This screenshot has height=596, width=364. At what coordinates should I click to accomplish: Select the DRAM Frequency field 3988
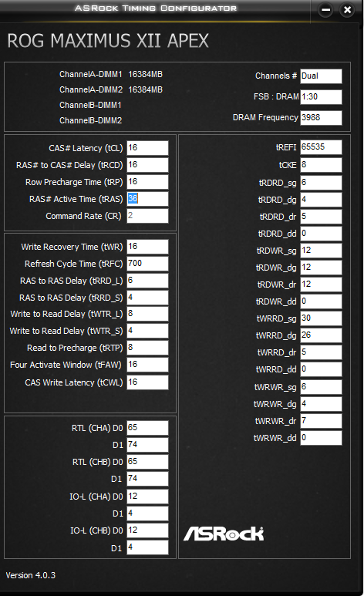point(321,118)
